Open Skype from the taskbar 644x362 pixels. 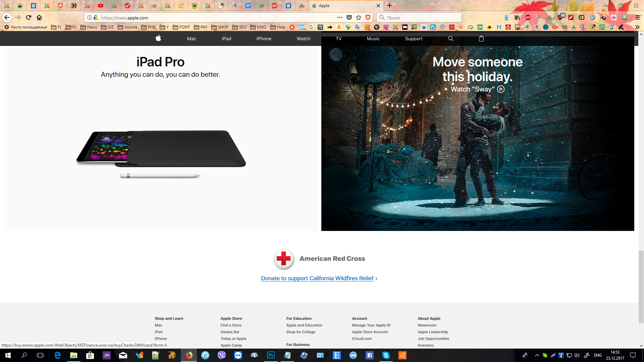386,355
